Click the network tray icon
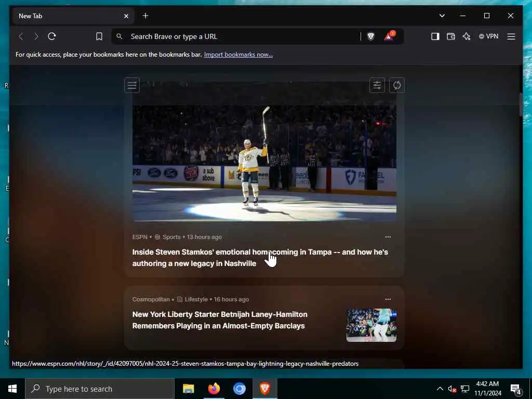 [x=465, y=389]
